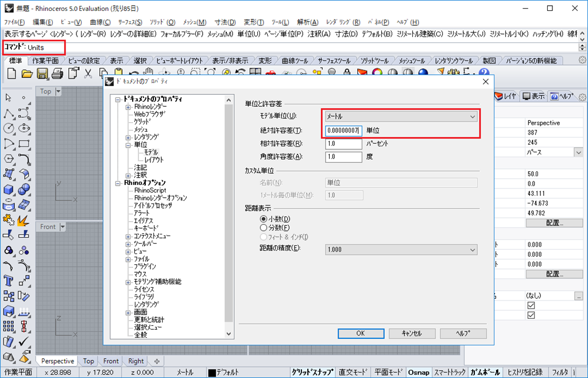
Task: Click the tree panel scroll down arrow
Action: click(229, 334)
